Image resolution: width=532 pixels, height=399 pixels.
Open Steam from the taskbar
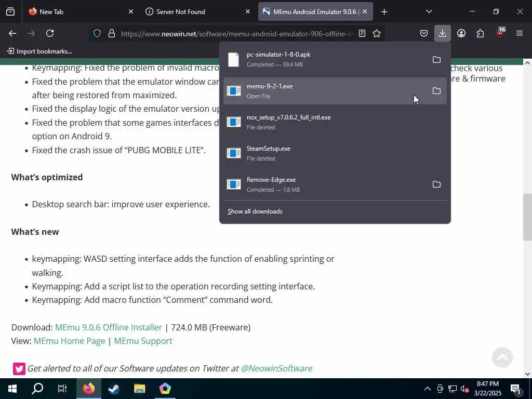[114, 389]
